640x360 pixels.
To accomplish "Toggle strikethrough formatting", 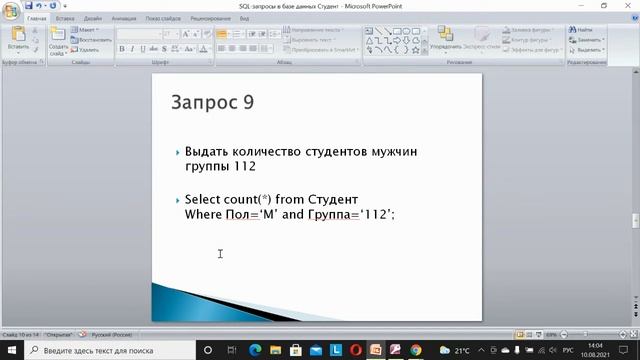I will 153,49.
